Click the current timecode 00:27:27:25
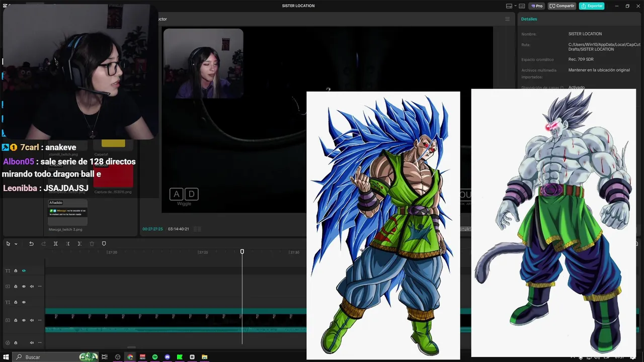644x362 pixels. point(152,229)
